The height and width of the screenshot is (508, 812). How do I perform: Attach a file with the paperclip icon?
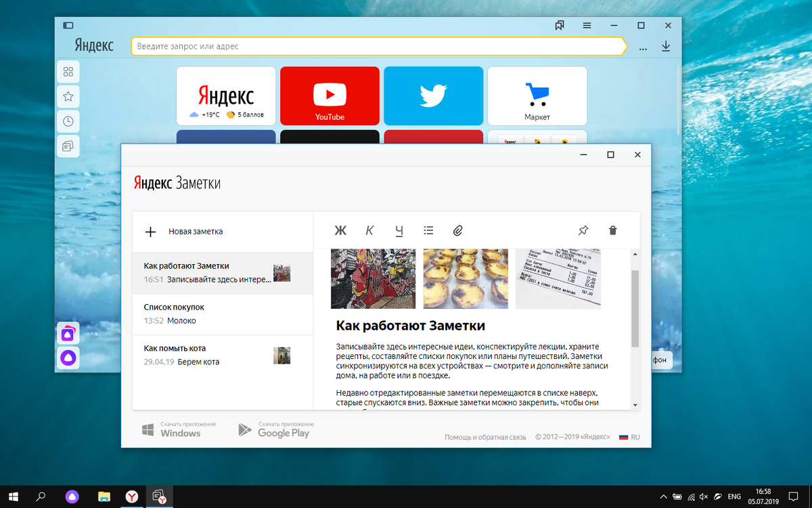pyautogui.click(x=457, y=230)
